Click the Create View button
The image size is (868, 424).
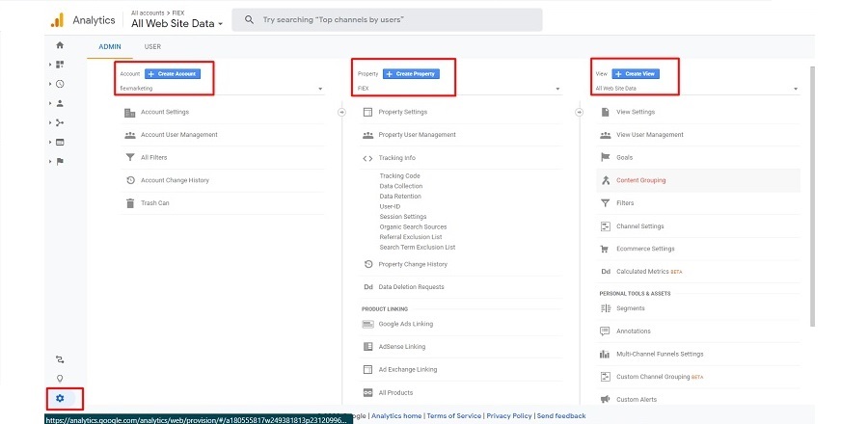(x=635, y=73)
